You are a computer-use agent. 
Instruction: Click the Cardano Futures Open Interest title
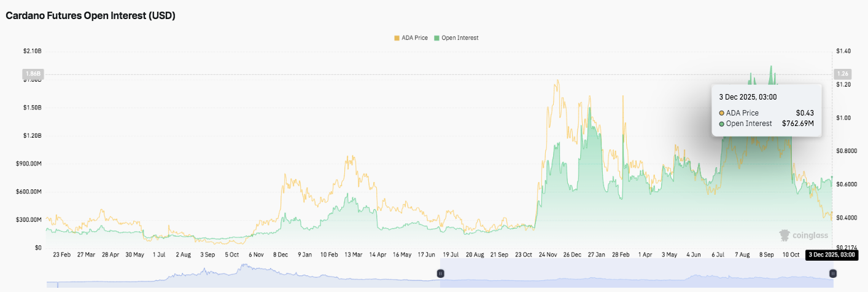[91, 17]
